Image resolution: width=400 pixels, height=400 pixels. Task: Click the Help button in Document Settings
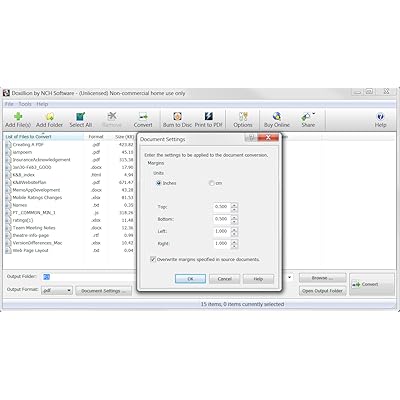click(x=258, y=279)
